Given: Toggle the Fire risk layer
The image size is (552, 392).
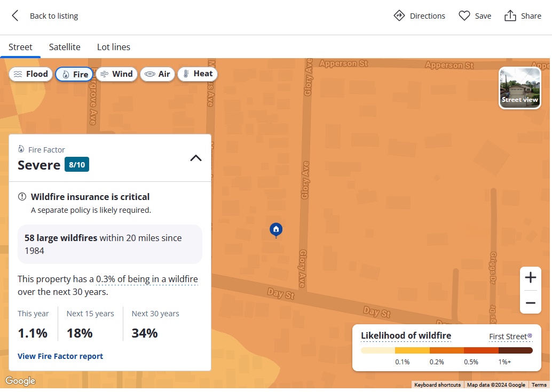Looking at the screenshot, I should click(x=75, y=74).
